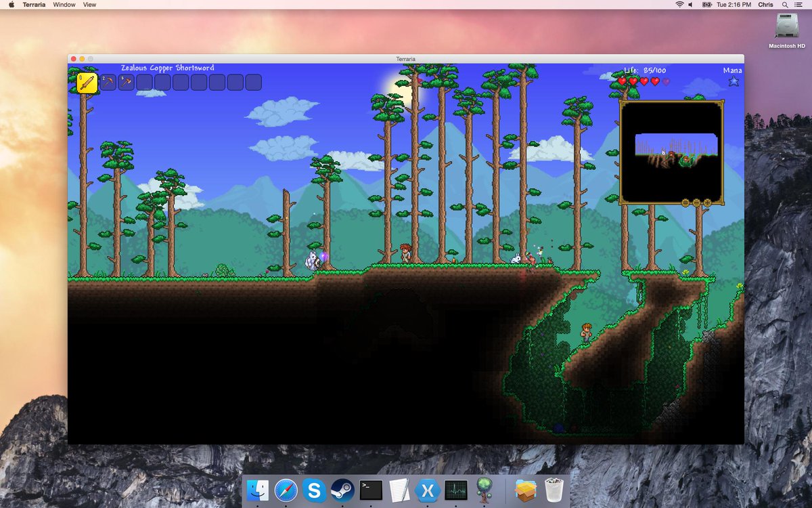This screenshot has height=508, width=812.
Task: Click the Terraria window title bar text
Action: (406, 59)
